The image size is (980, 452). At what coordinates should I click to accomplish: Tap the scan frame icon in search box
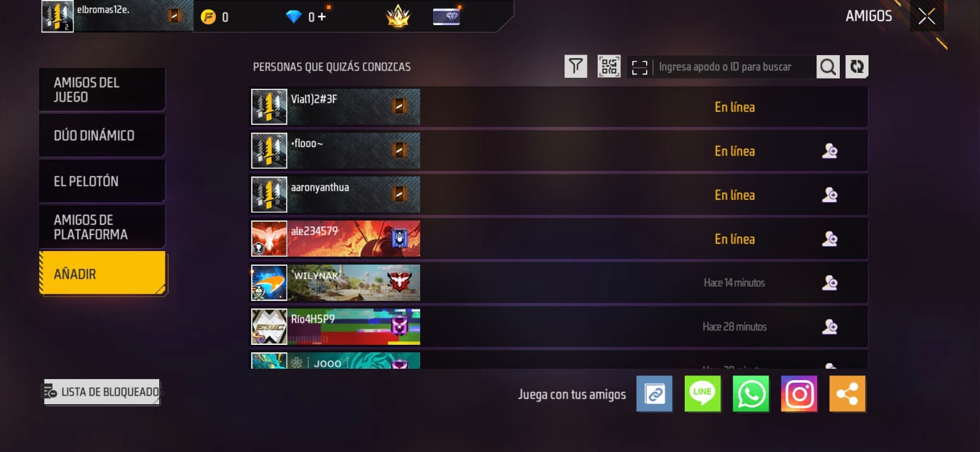point(639,67)
